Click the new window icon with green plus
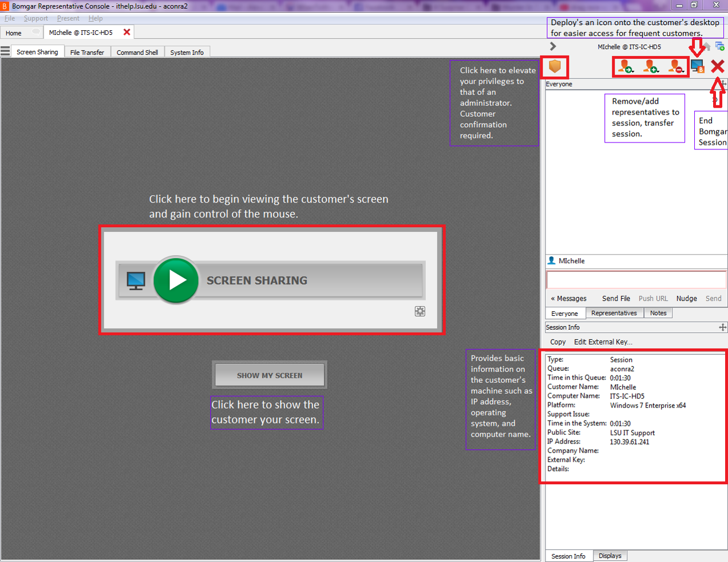Image resolution: width=728 pixels, height=562 pixels. click(720, 46)
